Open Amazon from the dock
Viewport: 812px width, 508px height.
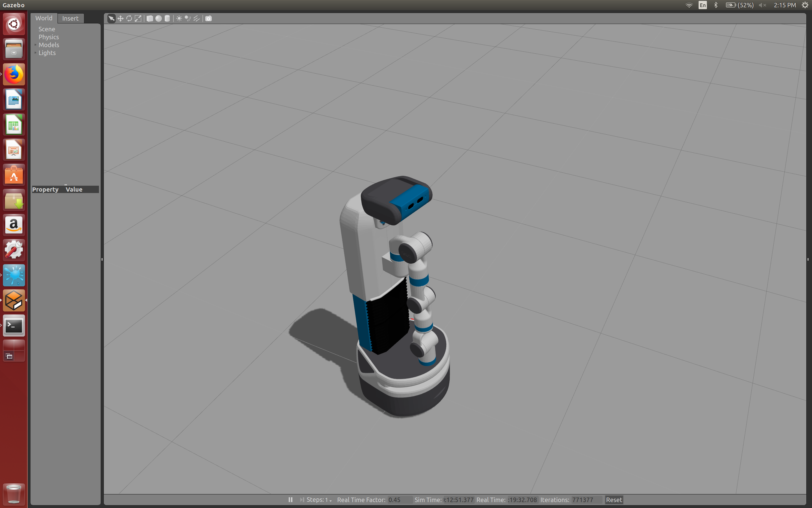(x=14, y=225)
